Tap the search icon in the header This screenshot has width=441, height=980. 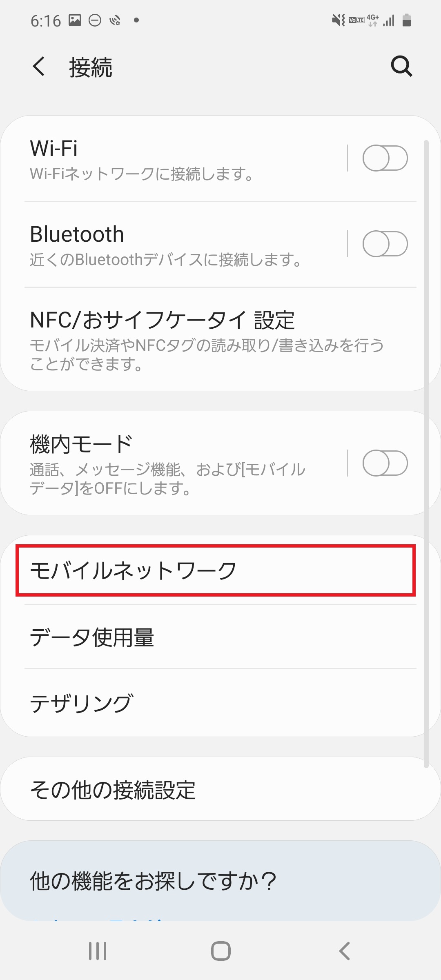point(402,67)
